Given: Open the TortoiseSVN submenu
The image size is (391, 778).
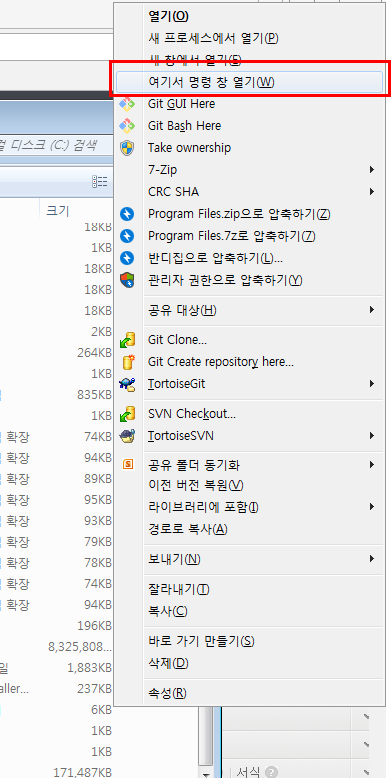Looking at the screenshot, I should pos(250,436).
